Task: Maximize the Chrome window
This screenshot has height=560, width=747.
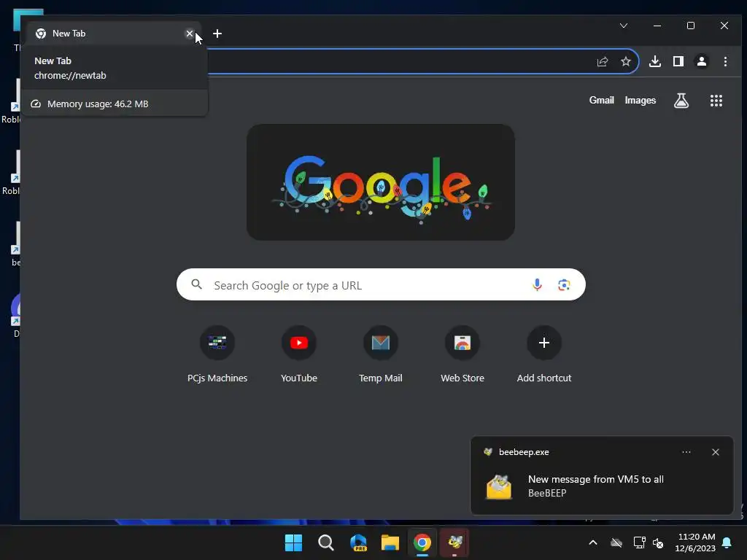Action: pos(690,26)
